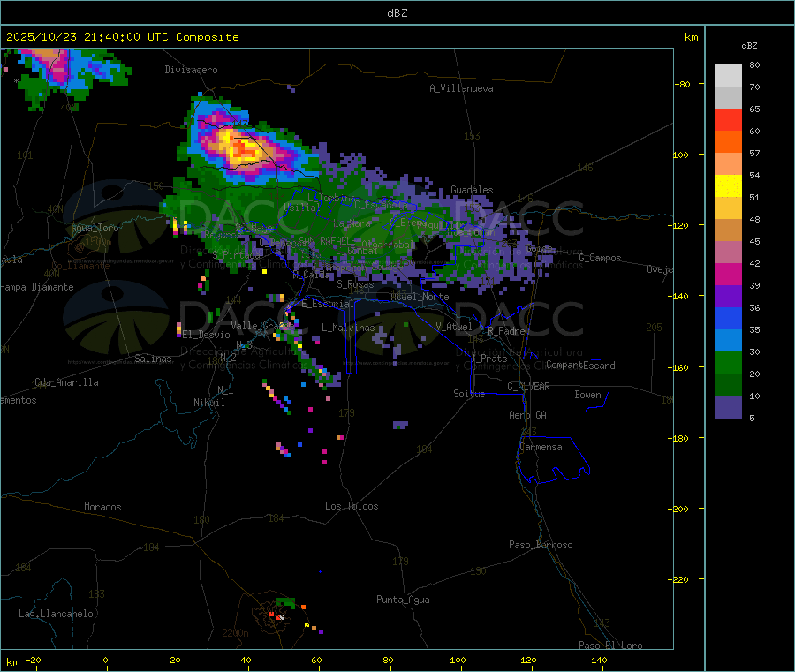Click the '-20' tick on the bottom km axis
795x672 pixels.
[x=33, y=660]
